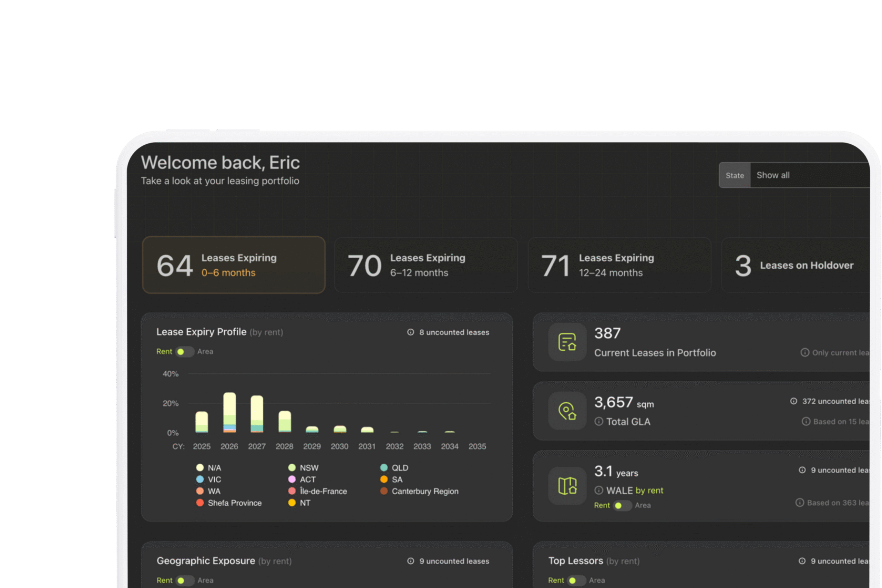The width and height of the screenshot is (882, 588).
Task: Click info icon next to Total GLA
Action: tap(599, 422)
